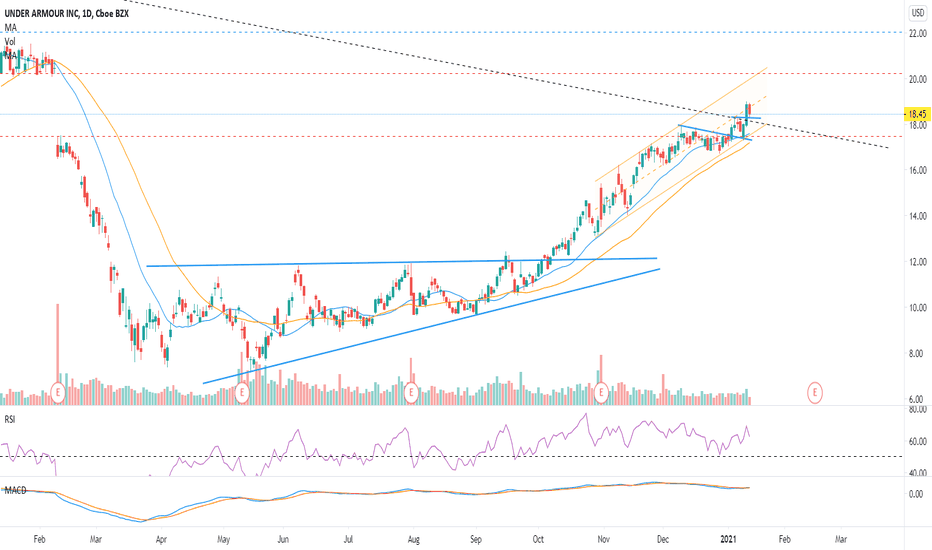Image resolution: width=932 pixels, height=550 pixels.
Task: Click the 12.00 price axis label
Action: tap(918, 262)
